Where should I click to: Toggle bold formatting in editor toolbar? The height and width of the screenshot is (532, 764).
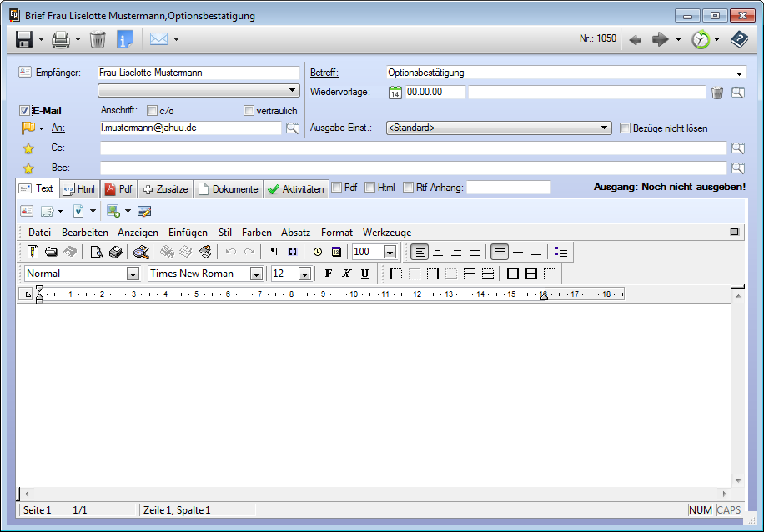coord(328,274)
